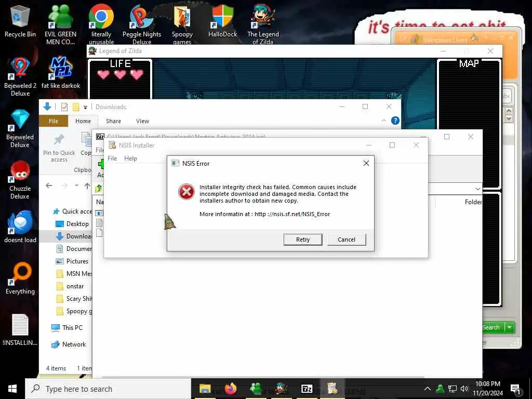Click Pin to Quick access in ribbon
Viewport: 532px width, 399px height.
pyautogui.click(x=59, y=148)
